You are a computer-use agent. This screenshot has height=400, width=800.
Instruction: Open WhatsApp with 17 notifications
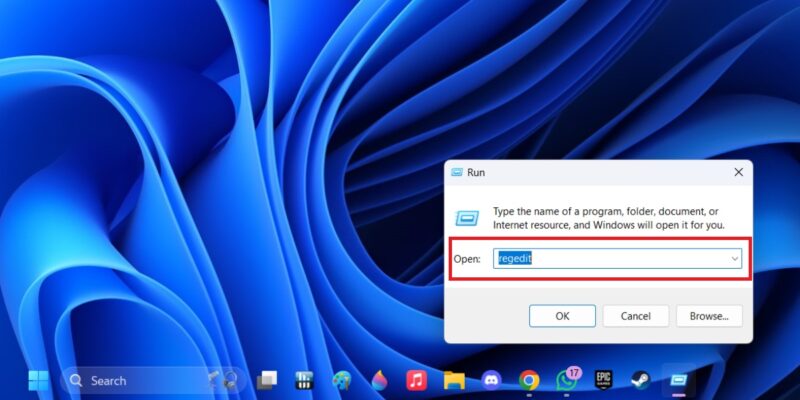(567, 380)
